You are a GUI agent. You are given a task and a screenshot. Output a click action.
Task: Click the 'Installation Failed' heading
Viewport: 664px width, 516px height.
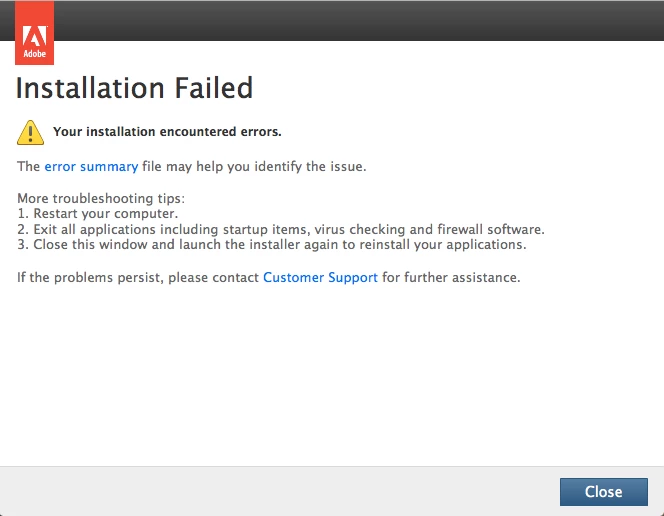(x=134, y=88)
